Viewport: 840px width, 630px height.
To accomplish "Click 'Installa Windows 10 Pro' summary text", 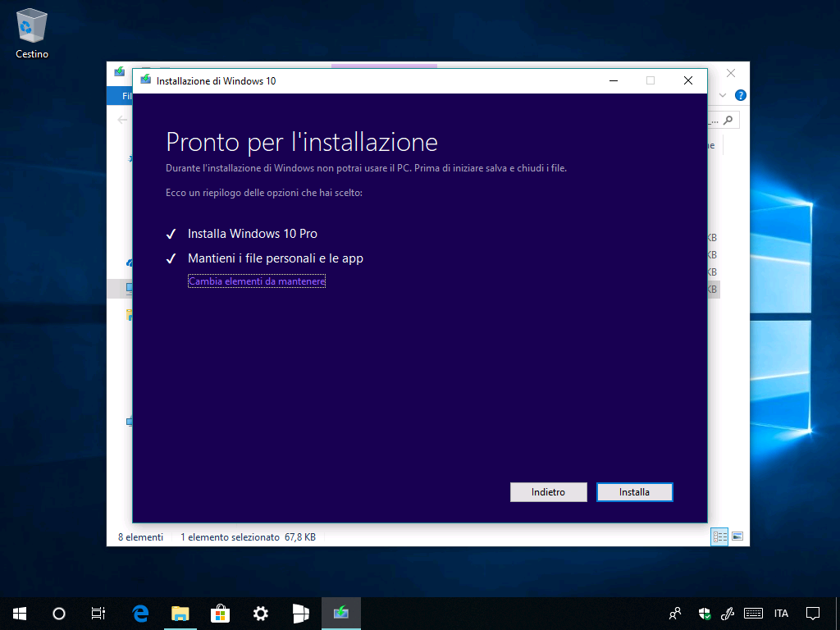I will 253,234.
